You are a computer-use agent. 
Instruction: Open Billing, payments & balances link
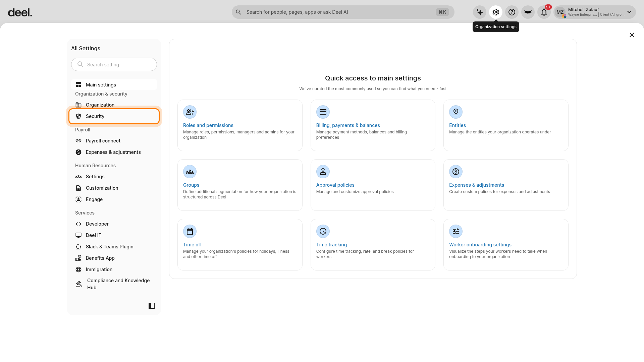coord(348,125)
